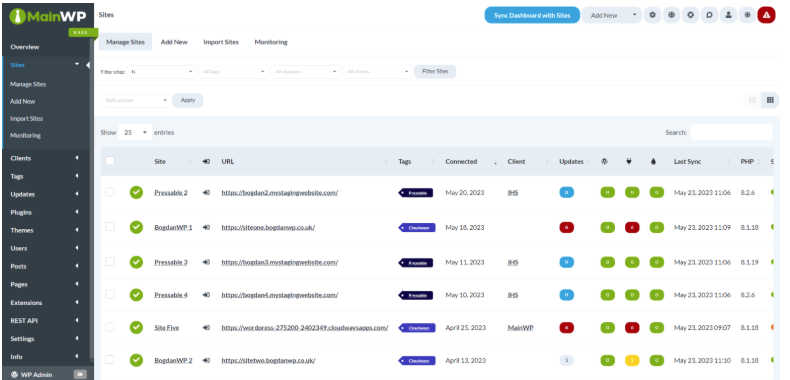Click the sun theme icon in top bar
790x380 pixels.
coord(747,15)
